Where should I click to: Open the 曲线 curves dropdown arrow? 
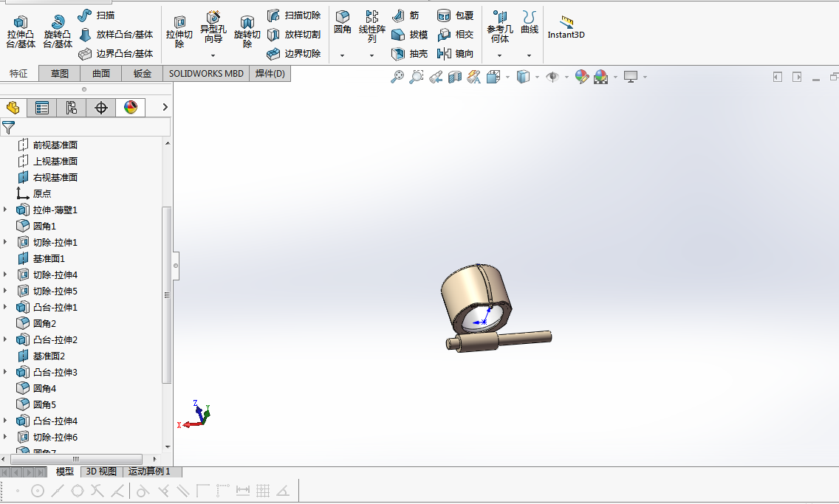coord(530,55)
